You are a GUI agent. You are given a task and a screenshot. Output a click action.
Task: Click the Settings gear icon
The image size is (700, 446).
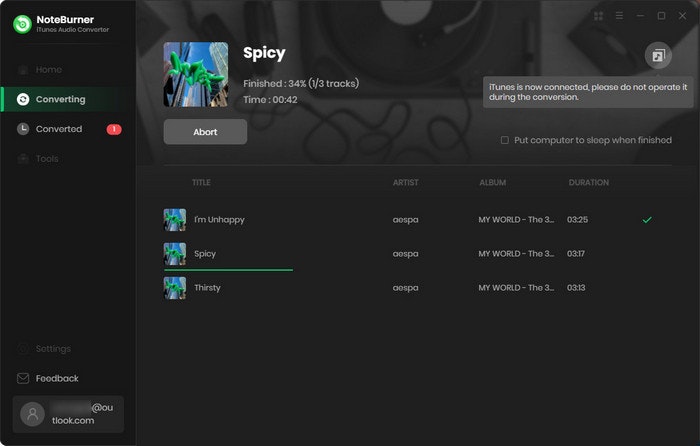click(x=23, y=349)
